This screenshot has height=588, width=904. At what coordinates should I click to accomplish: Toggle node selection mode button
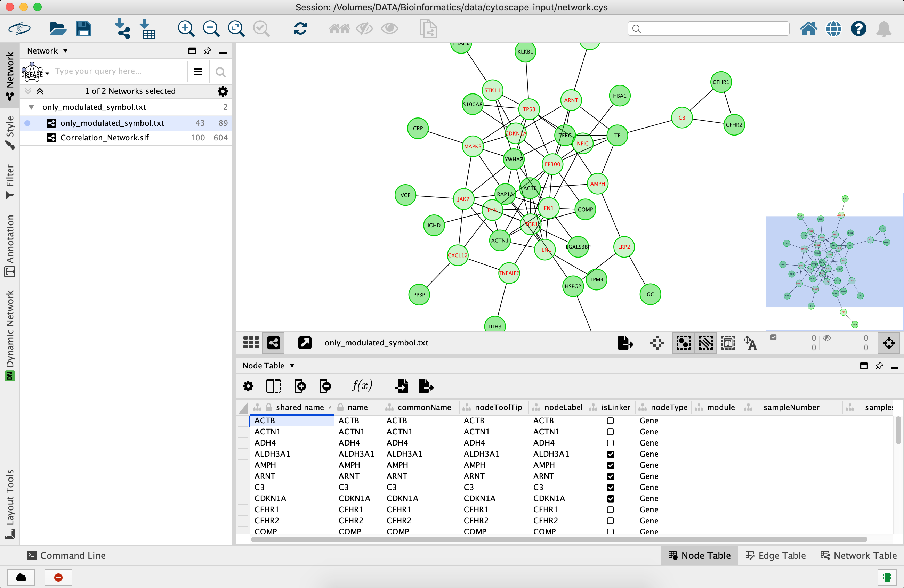click(683, 343)
